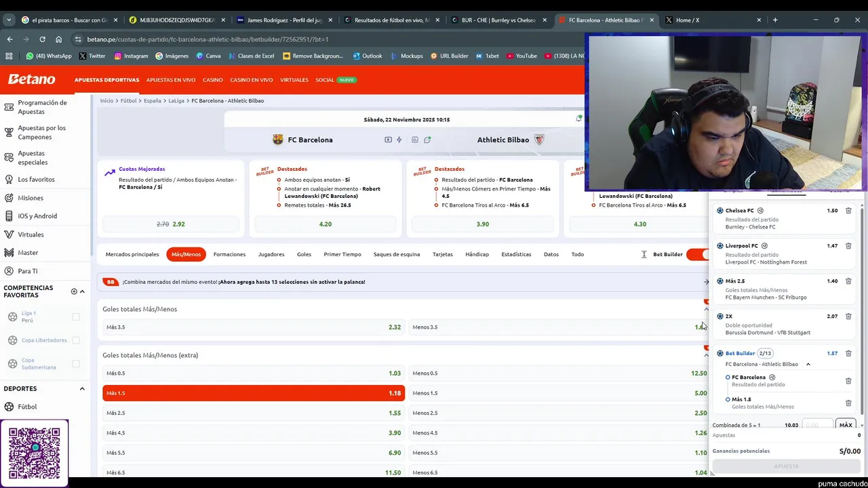868x488 pixels.
Task: Open Master in sidebar
Action: pyautogui.click(x=28, y=253)
